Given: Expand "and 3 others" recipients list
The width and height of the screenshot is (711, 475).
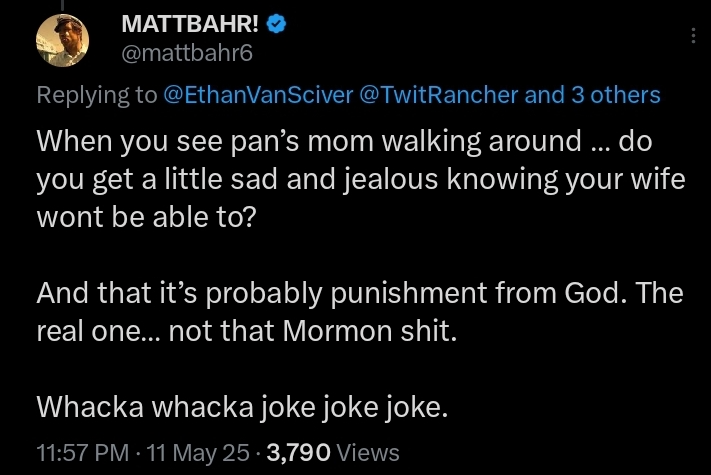Looking at the screenshot, I should [x=592, y=95].
